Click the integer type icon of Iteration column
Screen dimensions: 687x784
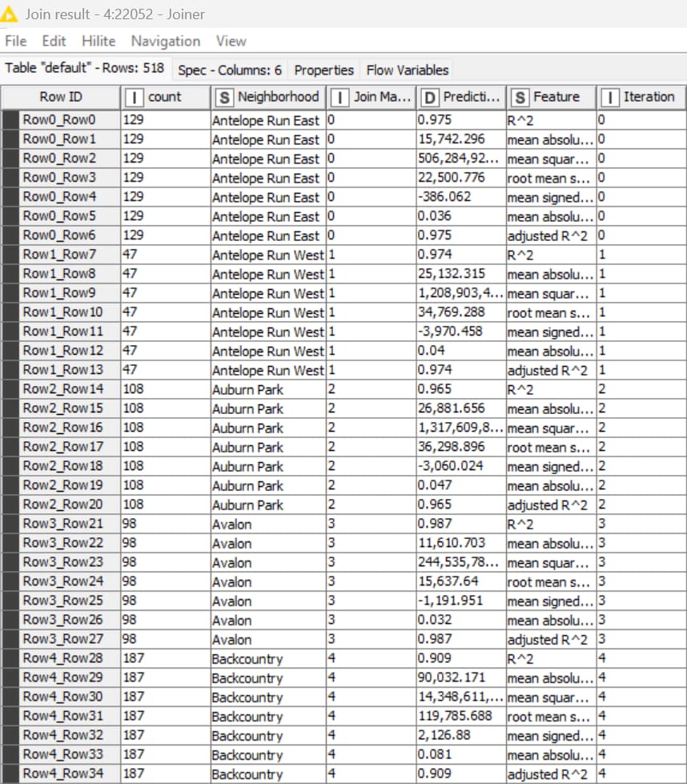click(x=610, y=98)
